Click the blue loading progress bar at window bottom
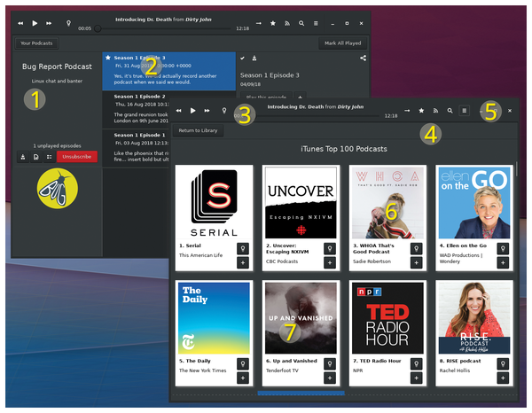 [301, 393]
